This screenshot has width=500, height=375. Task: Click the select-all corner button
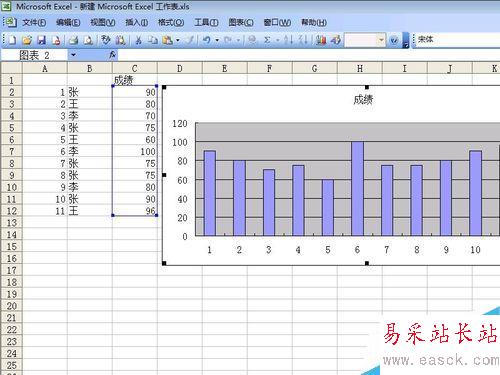tap(11, 68)
